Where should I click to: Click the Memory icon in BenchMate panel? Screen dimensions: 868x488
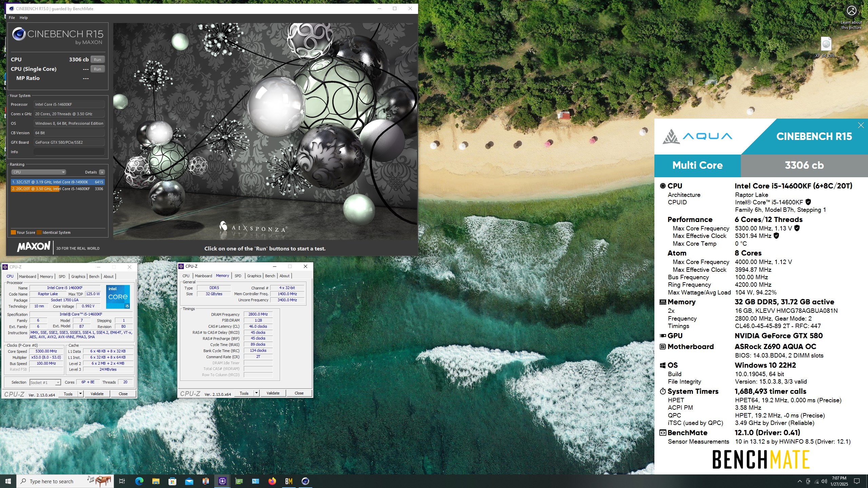coord(663,302)
